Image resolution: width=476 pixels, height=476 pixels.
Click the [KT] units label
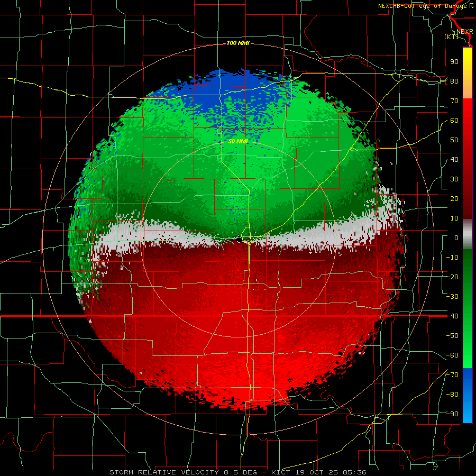click(452, 36)
